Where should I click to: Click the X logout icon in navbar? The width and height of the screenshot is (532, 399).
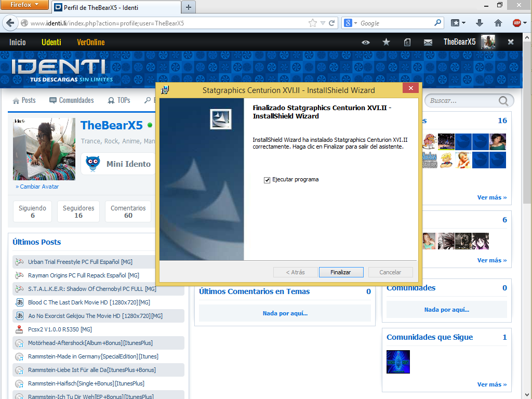511,42
